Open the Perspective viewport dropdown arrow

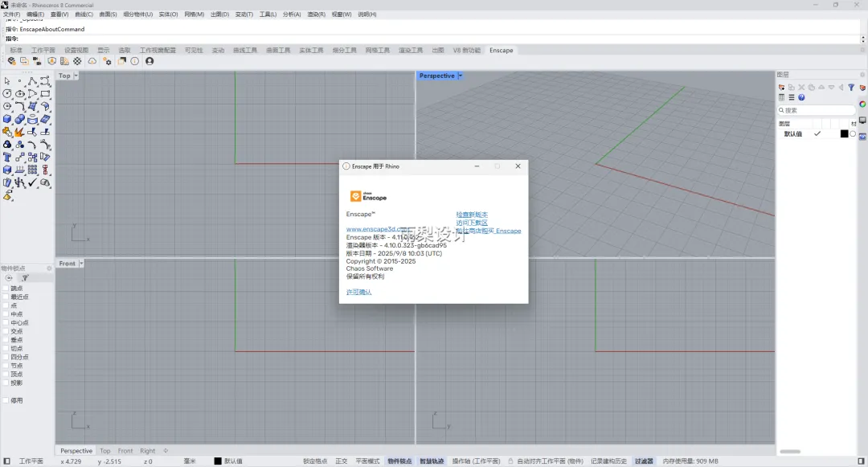460,76
